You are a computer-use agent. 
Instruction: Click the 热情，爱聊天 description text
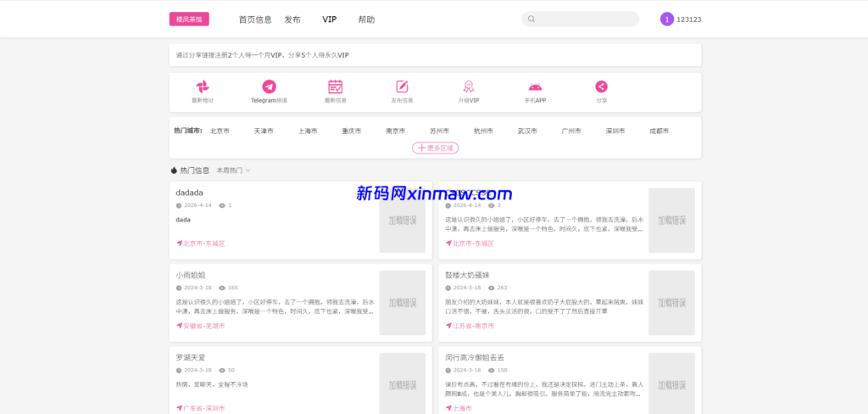(x=212, y=384)
